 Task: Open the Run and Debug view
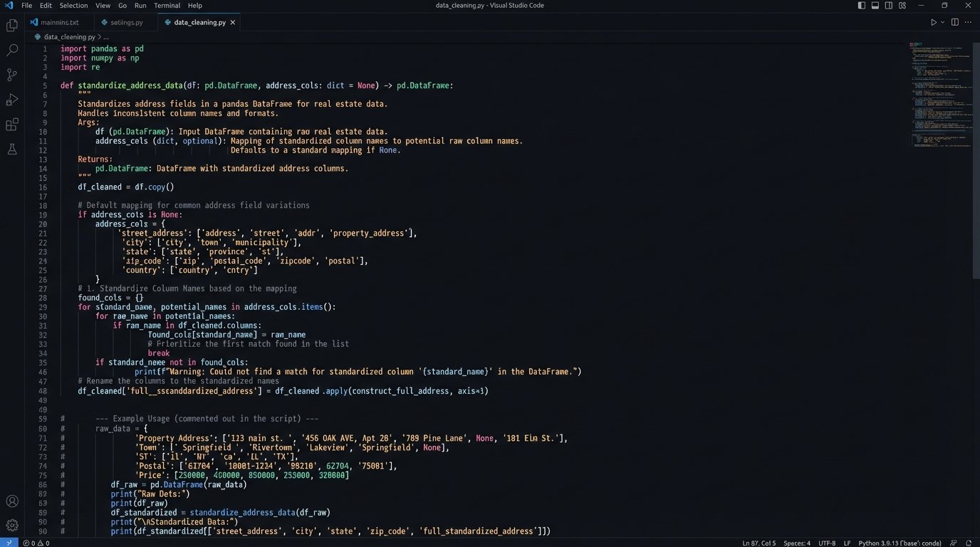pos(12,100)
